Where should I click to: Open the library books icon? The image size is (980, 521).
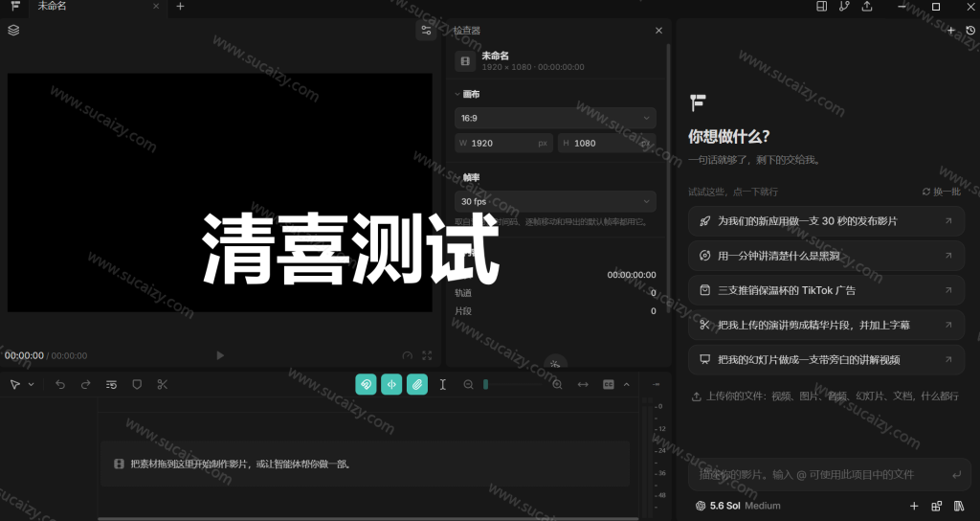[x=959, y=506]
